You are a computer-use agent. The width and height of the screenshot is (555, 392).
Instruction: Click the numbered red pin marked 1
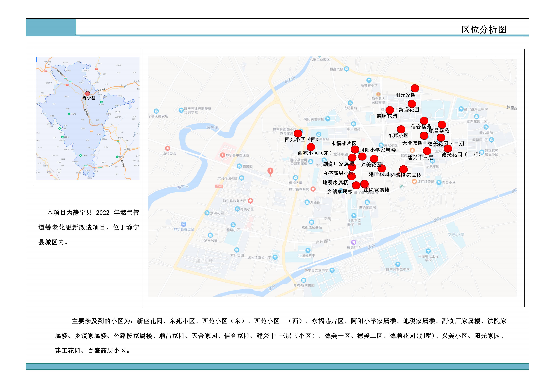[270, 172]
